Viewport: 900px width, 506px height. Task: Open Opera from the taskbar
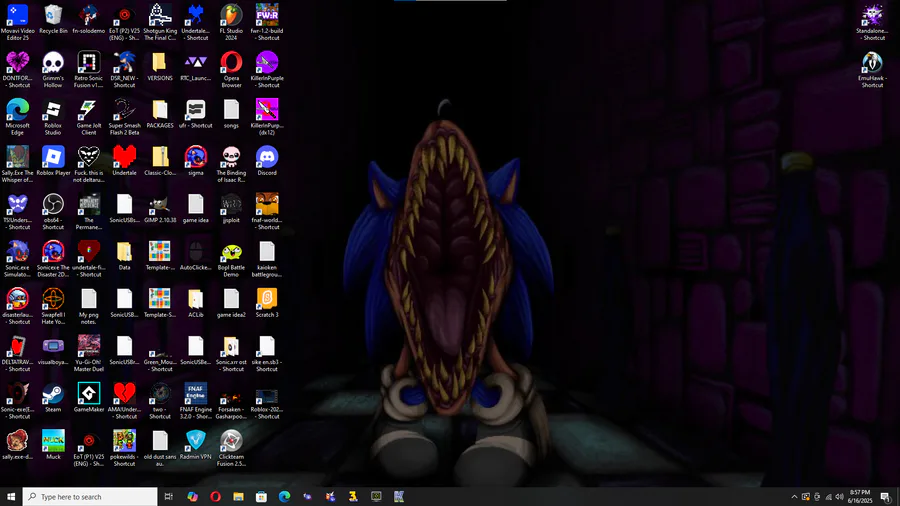tap(215, 497)
